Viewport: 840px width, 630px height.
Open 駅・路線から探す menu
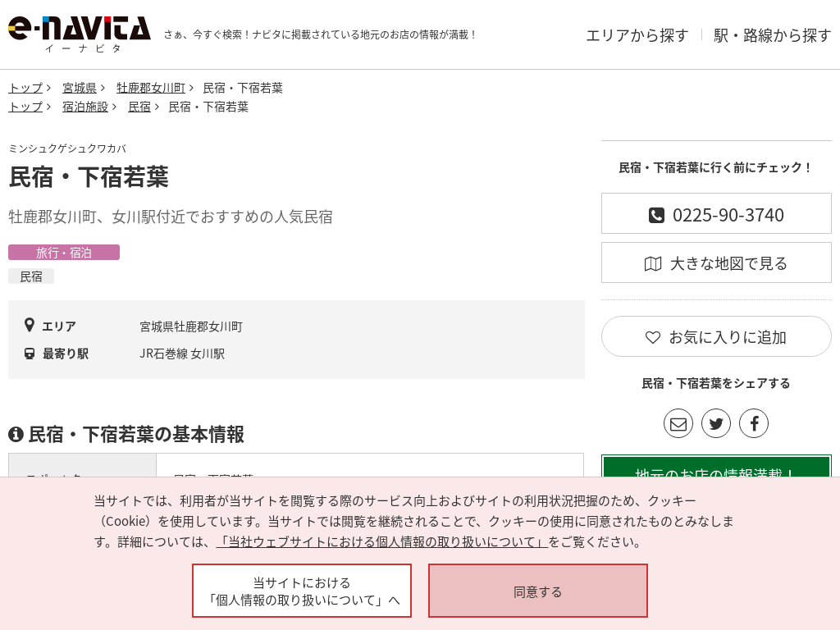coord(772,35)
